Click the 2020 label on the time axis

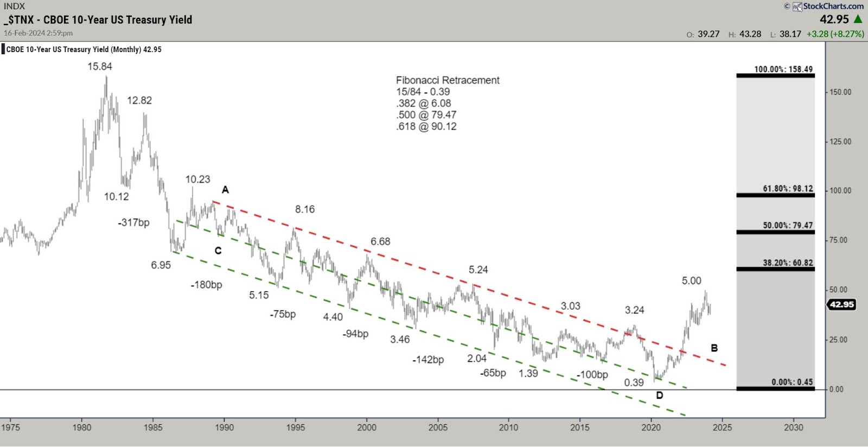pos(651,427)
